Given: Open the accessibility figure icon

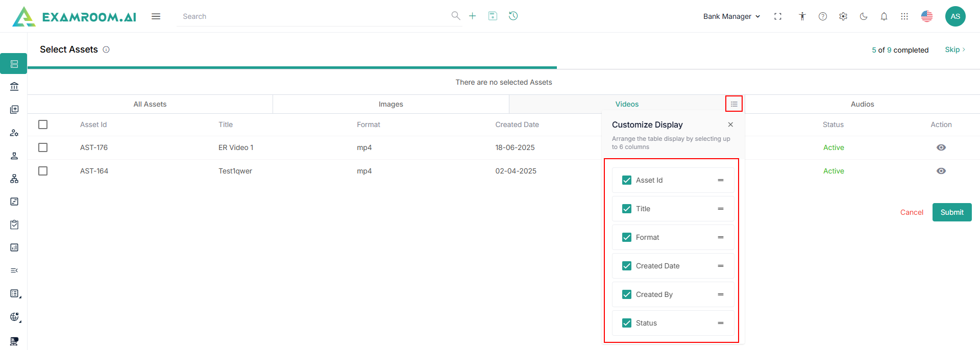Looking at the screenshot, I should click(x=802, y=16).
